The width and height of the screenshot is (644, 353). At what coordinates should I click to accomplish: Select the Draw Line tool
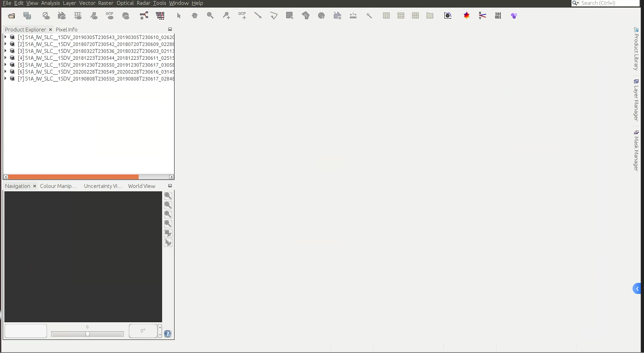[258, 16]
